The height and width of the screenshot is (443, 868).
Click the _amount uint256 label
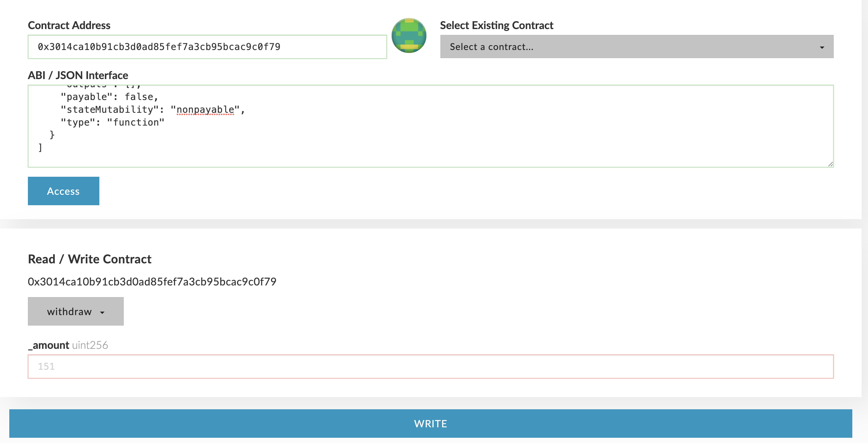click(x=68, y=345)
